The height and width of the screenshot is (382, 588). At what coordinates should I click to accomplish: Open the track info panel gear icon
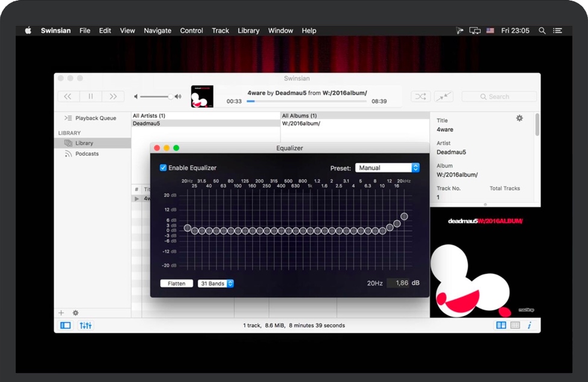(519, 118)
